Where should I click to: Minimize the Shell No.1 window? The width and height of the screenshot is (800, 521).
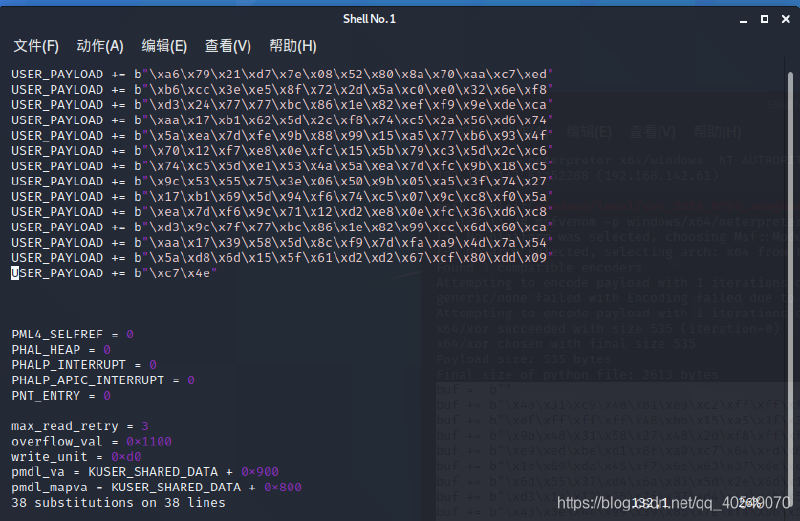(743, 19)
